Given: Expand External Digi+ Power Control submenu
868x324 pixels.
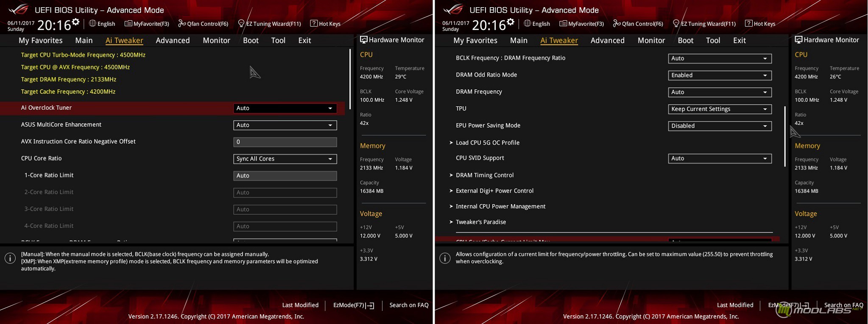Looking at the screenshot, I should tap(494, 191).
